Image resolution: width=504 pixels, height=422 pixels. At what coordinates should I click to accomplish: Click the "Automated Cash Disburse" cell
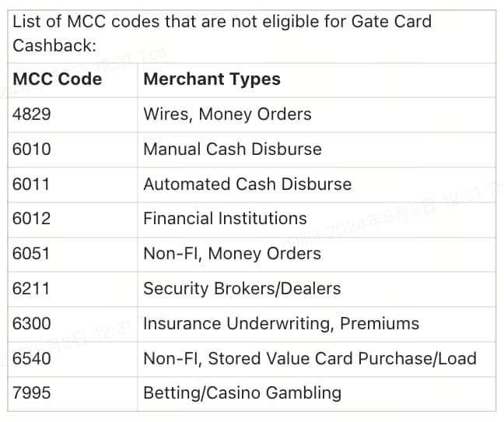[247, 185]
